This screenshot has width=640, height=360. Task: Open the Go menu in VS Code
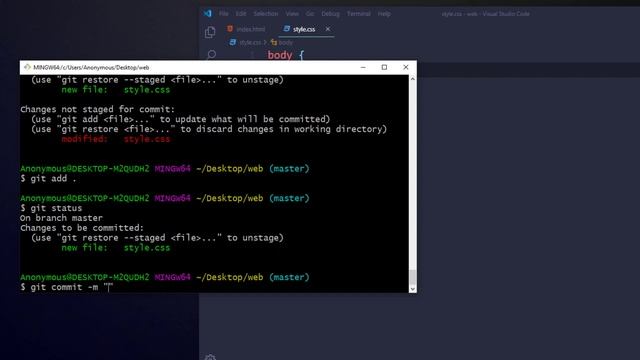tap(310, 13)
